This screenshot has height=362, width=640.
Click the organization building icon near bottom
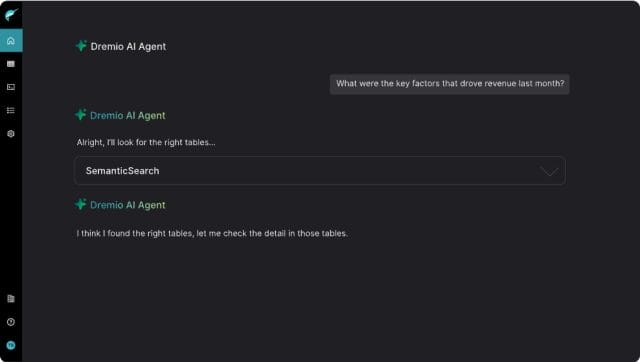[x=11, y=298]
